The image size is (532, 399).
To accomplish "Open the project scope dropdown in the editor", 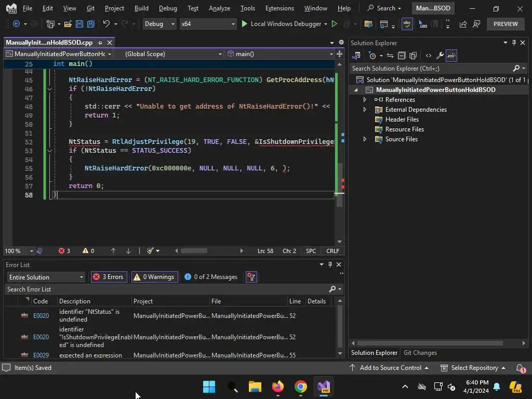I will [x=59, y=54].
